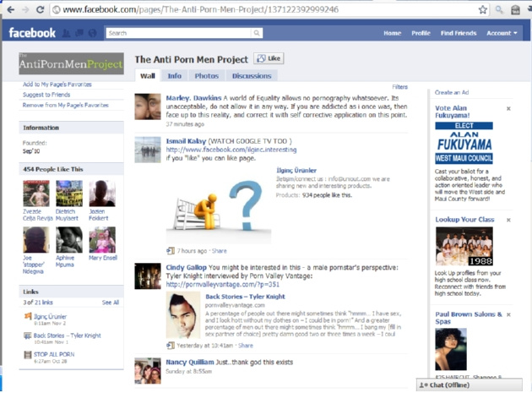Click the ilginc.interesting Facebook URL
Screen dimensions: 532x393
[231, 150]
